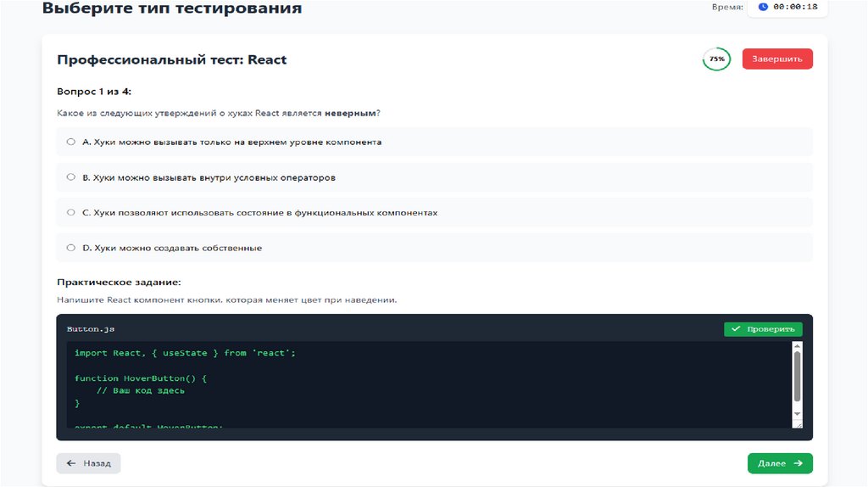Click the red Завершить button

(x=777, y=59)
